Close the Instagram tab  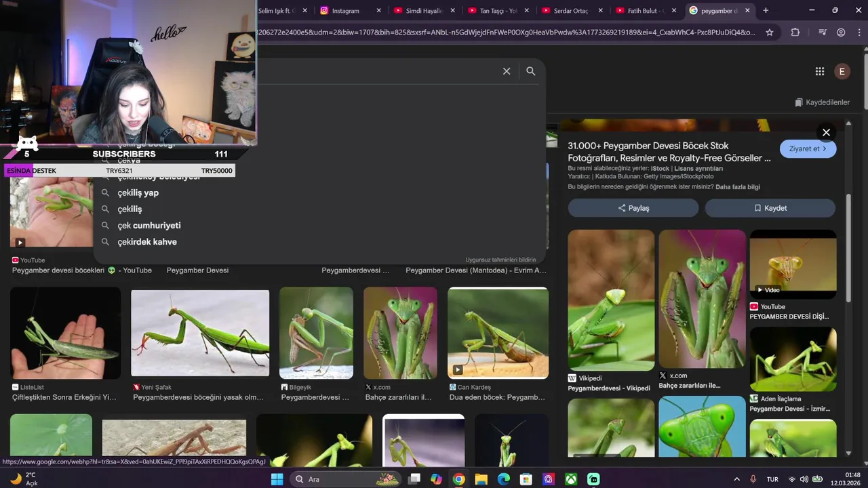[378, 10]
